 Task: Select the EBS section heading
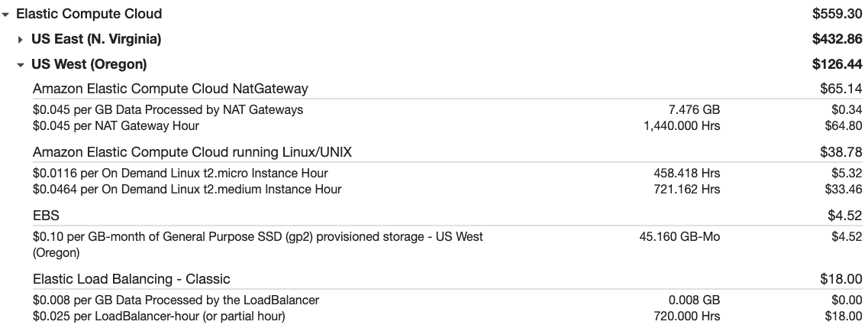pos(46,215)
